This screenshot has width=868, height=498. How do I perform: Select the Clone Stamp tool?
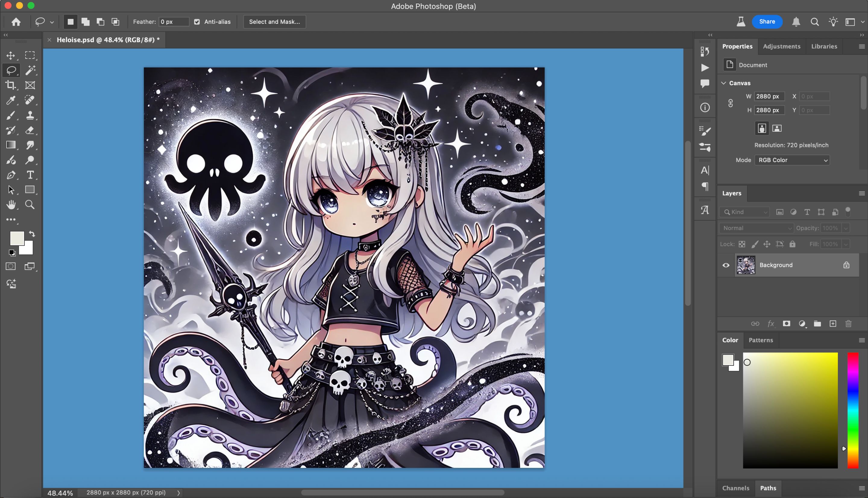pyautogui.click(x=30, y=115)
